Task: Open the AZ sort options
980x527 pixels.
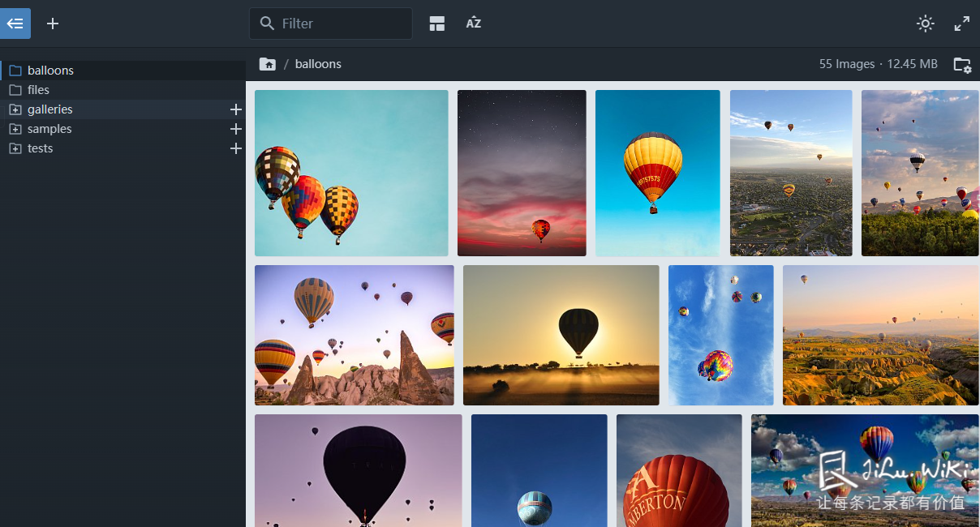Action: pyautogui.click(x=474, y=24)
